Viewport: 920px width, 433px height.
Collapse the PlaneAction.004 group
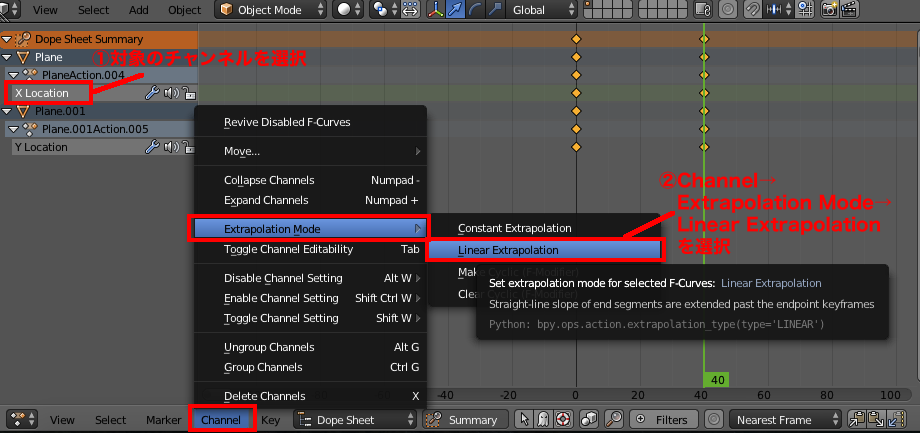(13, 75)
